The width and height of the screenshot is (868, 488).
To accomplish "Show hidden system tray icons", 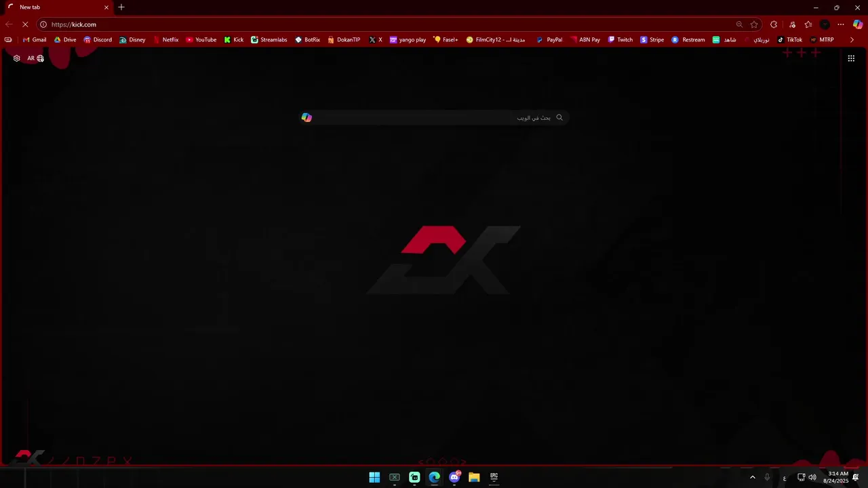I will [752, 477].
